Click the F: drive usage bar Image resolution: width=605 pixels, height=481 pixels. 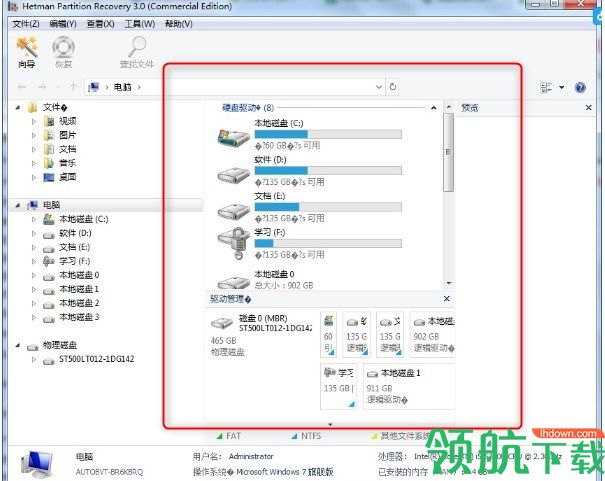pyautogui.click(x=328, y=243)
